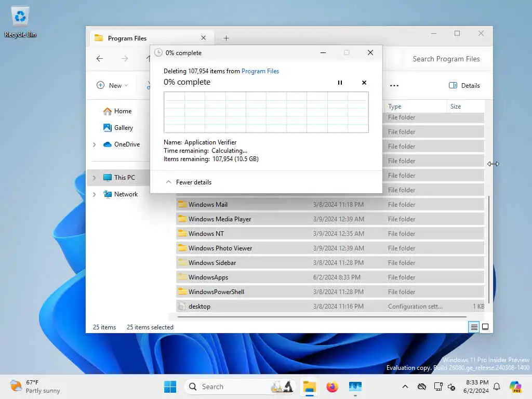
Task: Click the delete progress graph
Action: (x=266, y=112)
